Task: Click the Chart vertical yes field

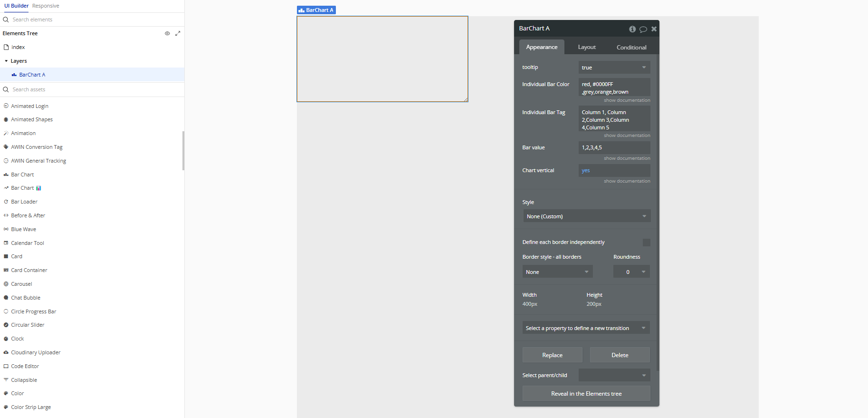Action: (614, 170)
